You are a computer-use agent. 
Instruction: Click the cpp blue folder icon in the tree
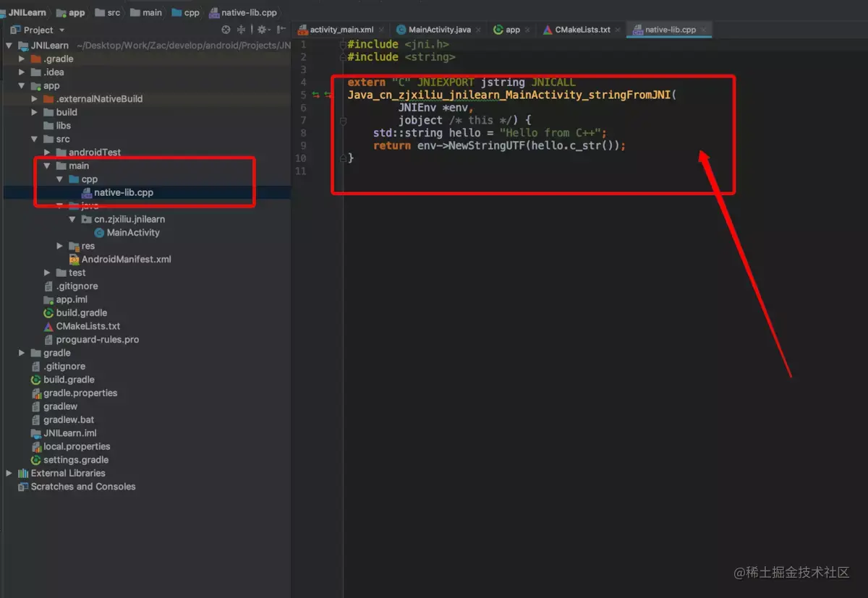[74, 179]
